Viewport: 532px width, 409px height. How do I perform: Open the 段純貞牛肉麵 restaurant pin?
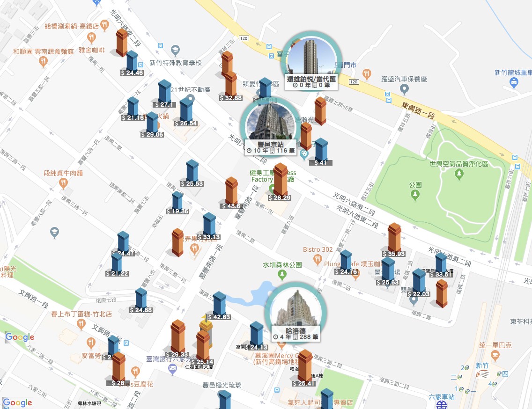(63, 183)
